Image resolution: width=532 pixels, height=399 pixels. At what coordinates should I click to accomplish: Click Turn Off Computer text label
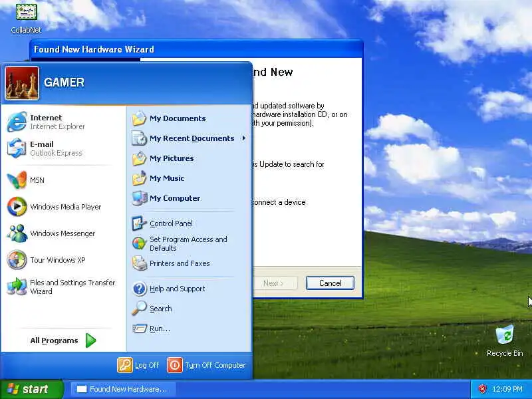[215, 365]
